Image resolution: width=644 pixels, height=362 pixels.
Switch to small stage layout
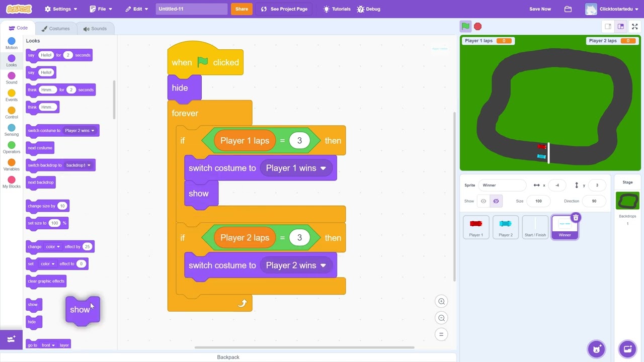click(x=608, y=27)
